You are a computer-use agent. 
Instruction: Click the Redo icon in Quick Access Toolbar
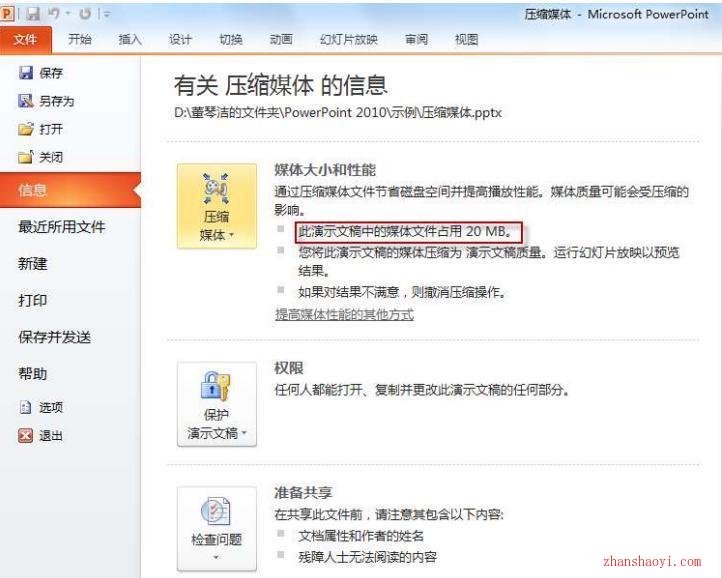click(x=85, y=14)
